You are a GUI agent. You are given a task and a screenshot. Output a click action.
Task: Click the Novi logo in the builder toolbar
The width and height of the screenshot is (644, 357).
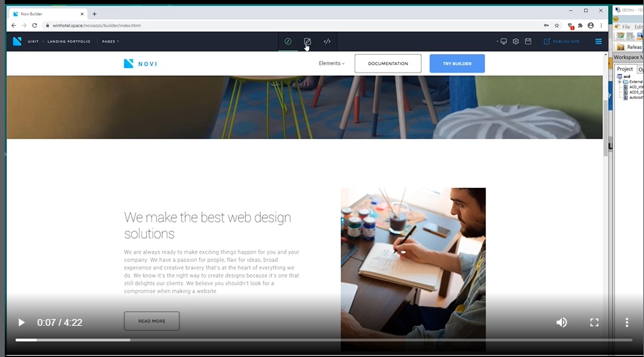click(17, 41)
